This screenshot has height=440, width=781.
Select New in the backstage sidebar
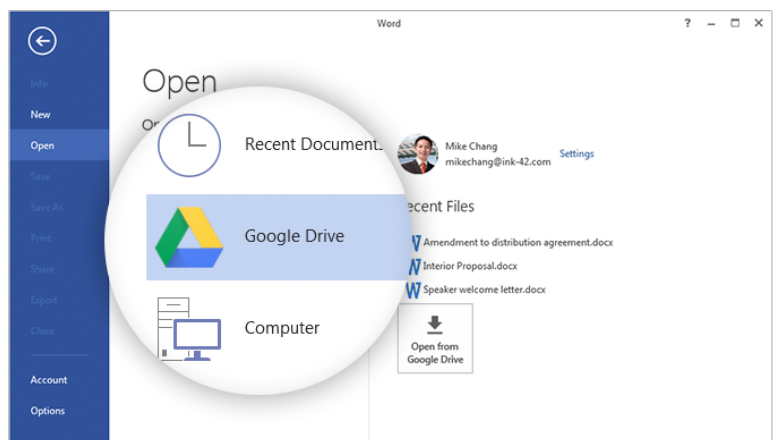pos(40,115)
